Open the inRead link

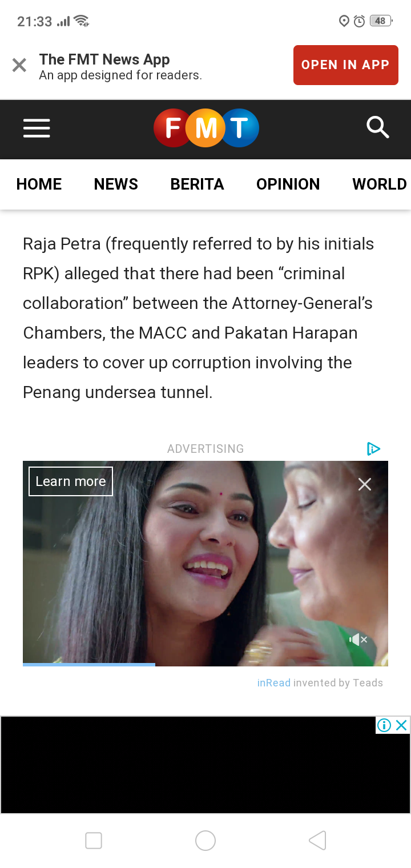274,682
